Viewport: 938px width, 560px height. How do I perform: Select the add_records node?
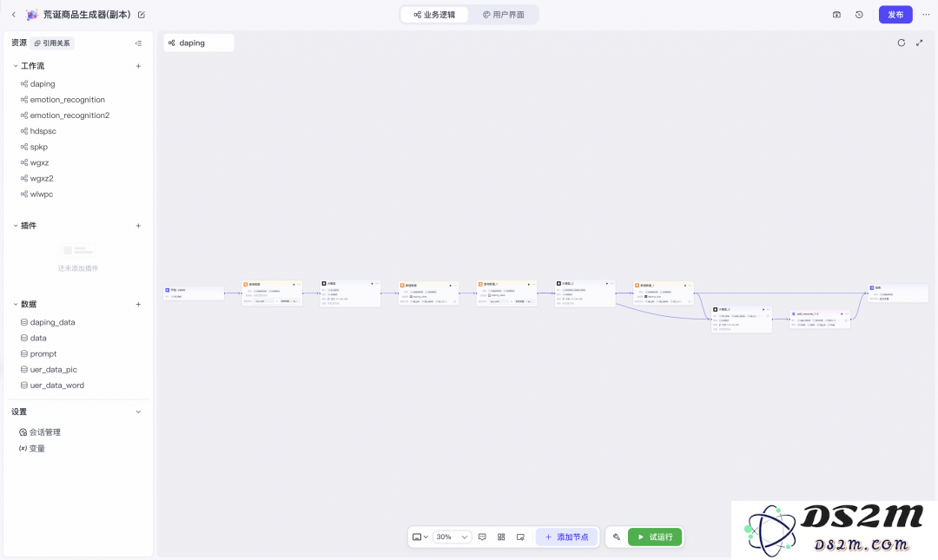point(820,319)
